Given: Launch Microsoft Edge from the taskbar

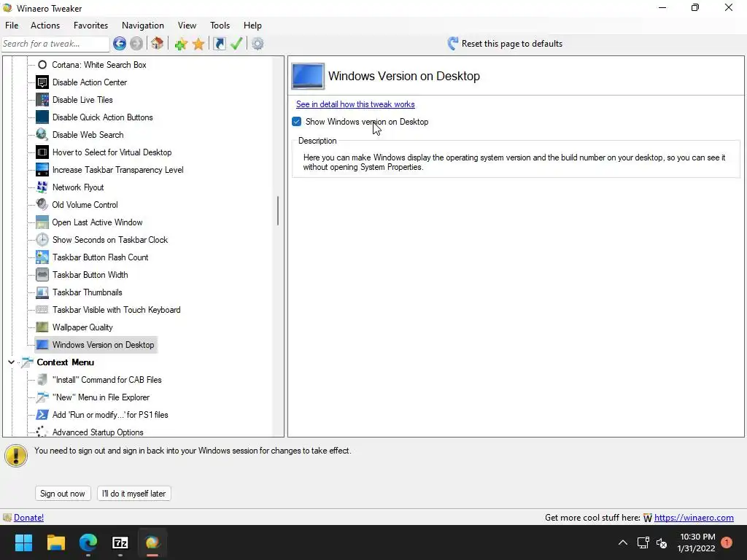Looking at the screenshot, I should click(88, 542).
